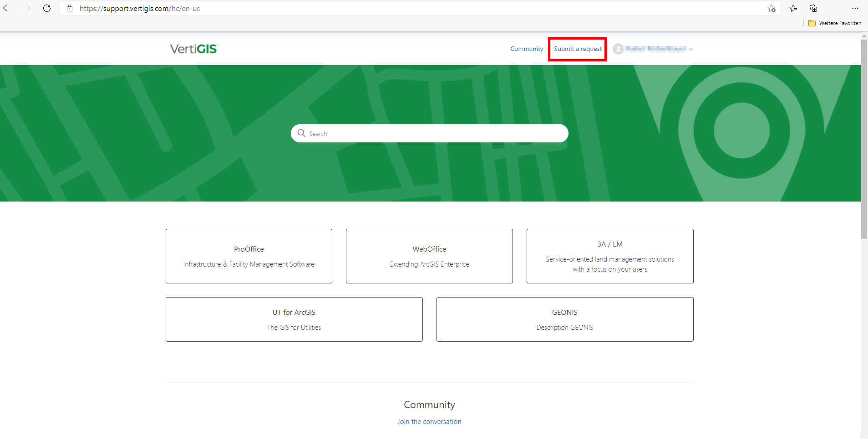Click the Community section heading
Screen dimensions: 868x439
(x=429, y=404)
